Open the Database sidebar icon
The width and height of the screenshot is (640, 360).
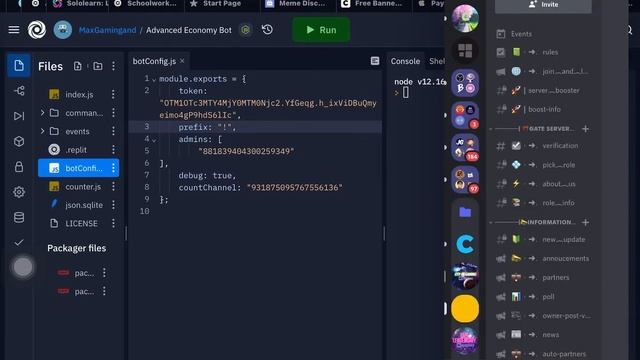click(19, 217)
